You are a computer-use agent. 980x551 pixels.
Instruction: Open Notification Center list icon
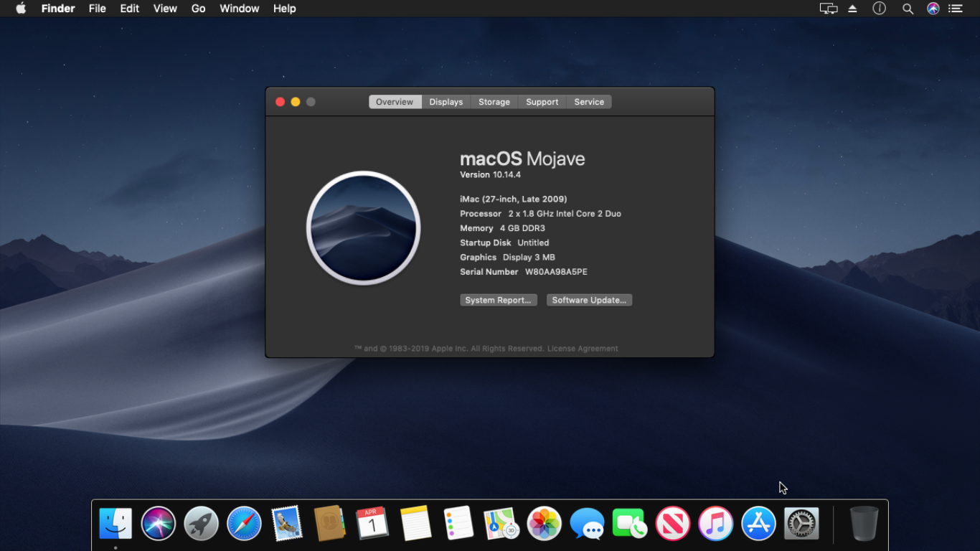955,9
